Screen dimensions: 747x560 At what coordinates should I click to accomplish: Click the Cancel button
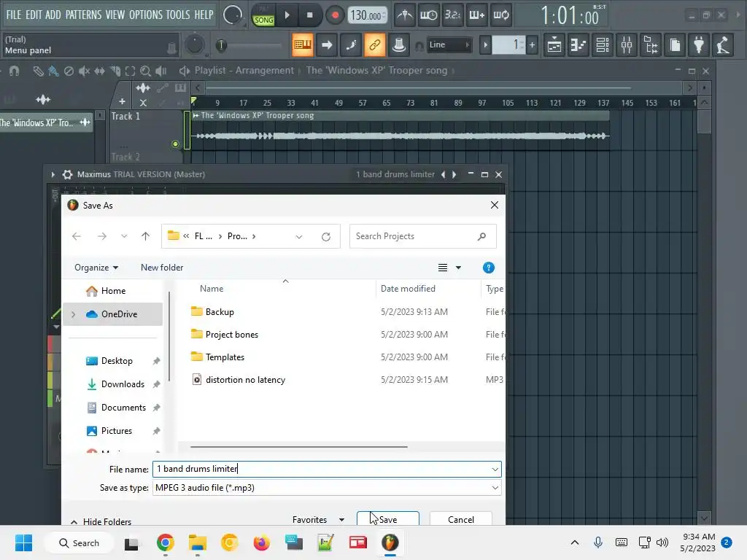tap(461, 519)
